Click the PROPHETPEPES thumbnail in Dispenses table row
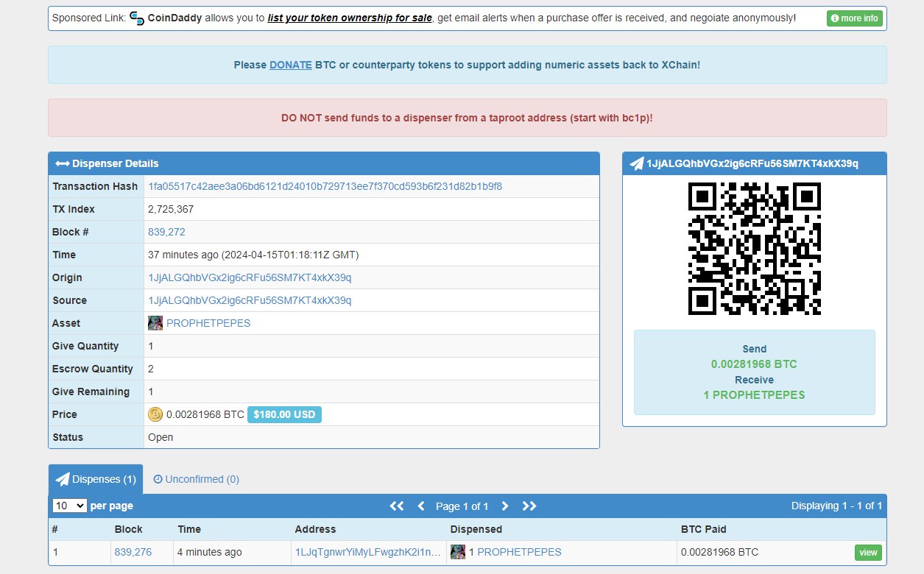Viewport: 924px width, 574px height. tap(458, 552)
